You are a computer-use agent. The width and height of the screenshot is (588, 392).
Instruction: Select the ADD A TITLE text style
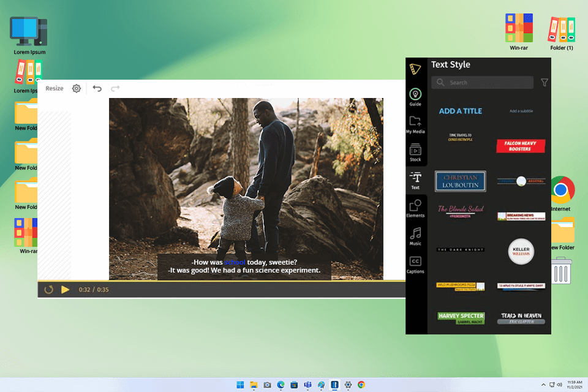[x=460, y=111]
